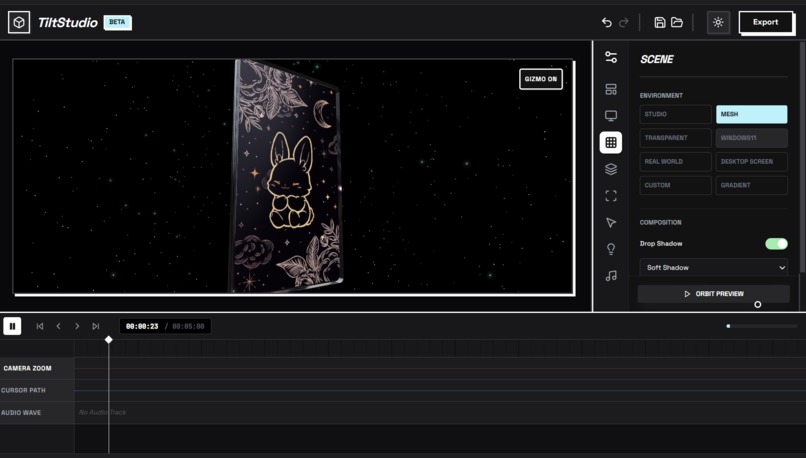Pause playback in the timeline
This screenshot has width=806, height=458.
click(12, 326)
